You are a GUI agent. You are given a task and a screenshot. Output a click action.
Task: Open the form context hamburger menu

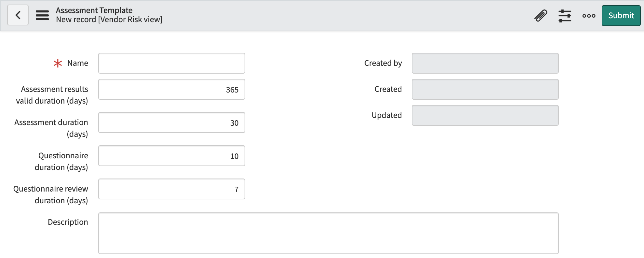tap(42, 15)
